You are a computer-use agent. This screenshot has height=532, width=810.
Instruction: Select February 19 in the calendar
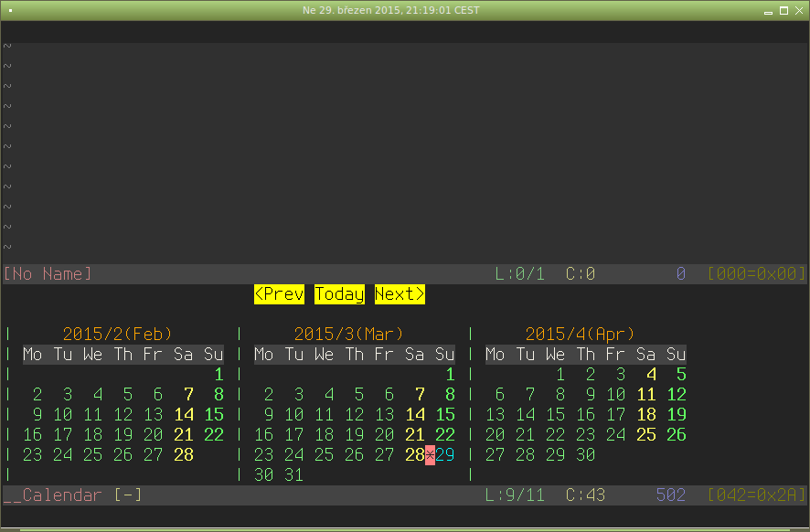pos(123,435)
